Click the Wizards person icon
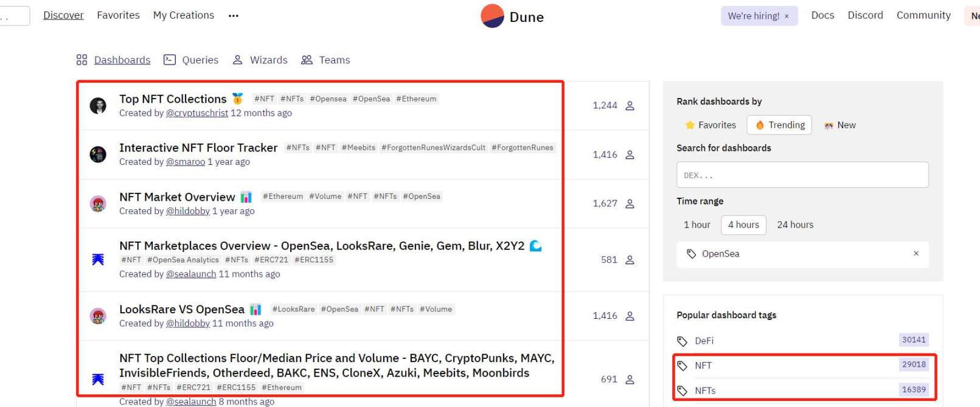This screenshot has height=407, width=980. point(238,60)
